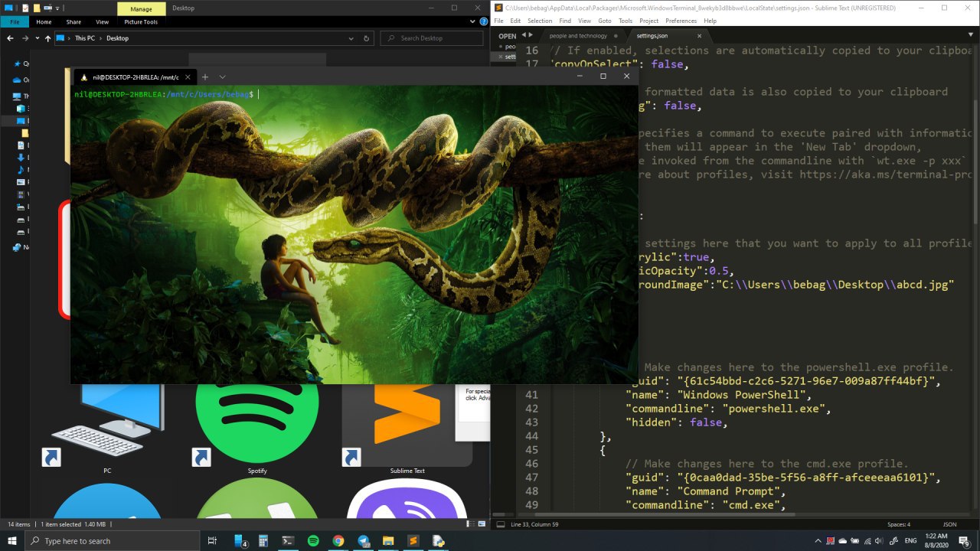The image size is (980, 551).
Task: Open Sublime Text from the taskbar
Action: tap(413, 540)
